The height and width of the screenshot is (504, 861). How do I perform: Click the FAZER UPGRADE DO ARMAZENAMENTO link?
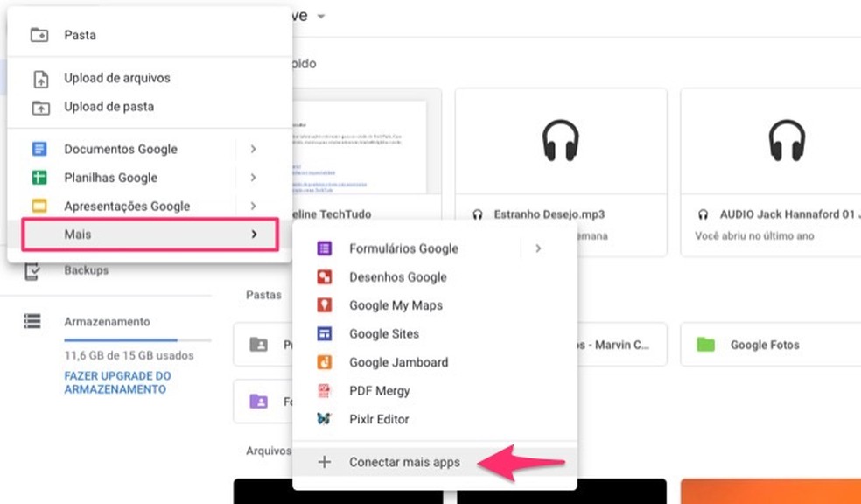117,382
